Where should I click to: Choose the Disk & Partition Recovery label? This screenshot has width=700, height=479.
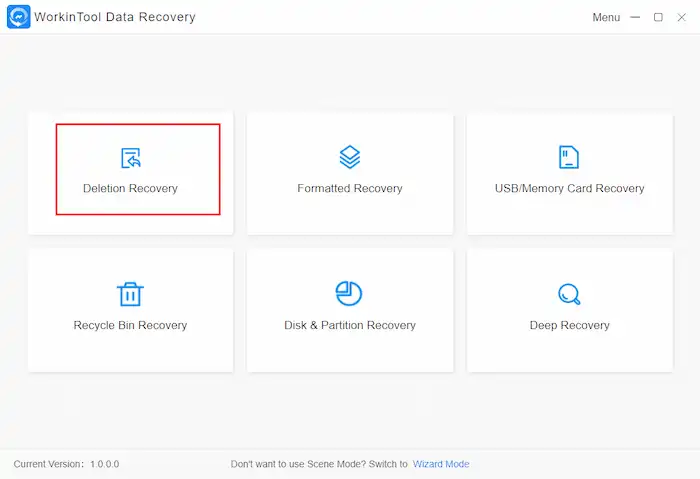click(349, 325)
